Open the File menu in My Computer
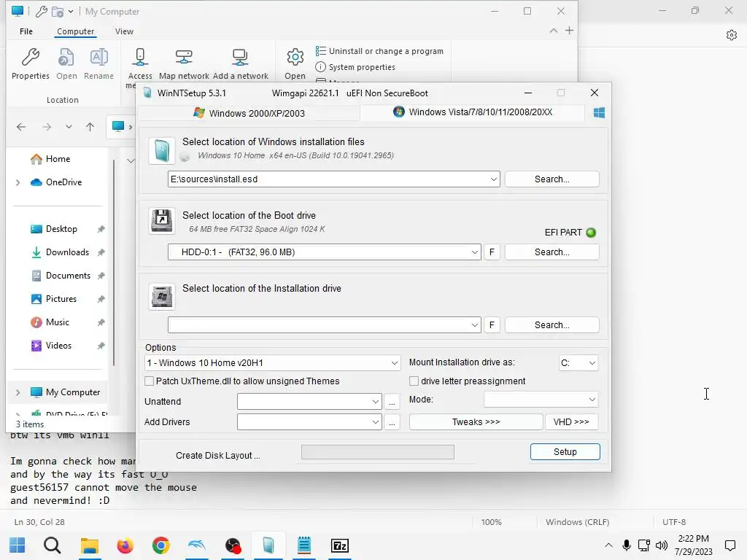Image resolution: width=747 pixels, height=560 pixels. (26, 31)
